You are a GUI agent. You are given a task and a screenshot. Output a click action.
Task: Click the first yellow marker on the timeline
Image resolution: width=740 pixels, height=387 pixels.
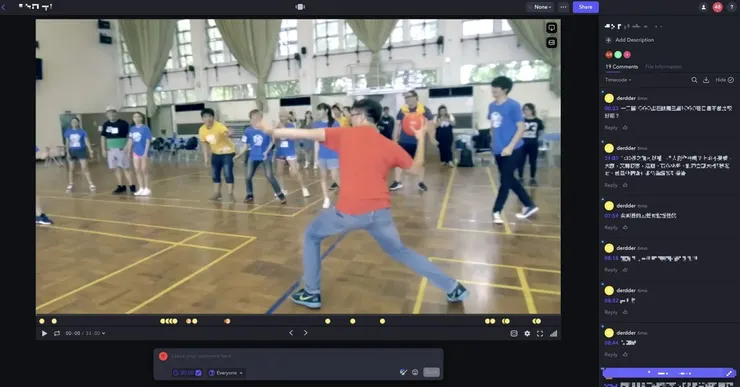click(42, 321)
